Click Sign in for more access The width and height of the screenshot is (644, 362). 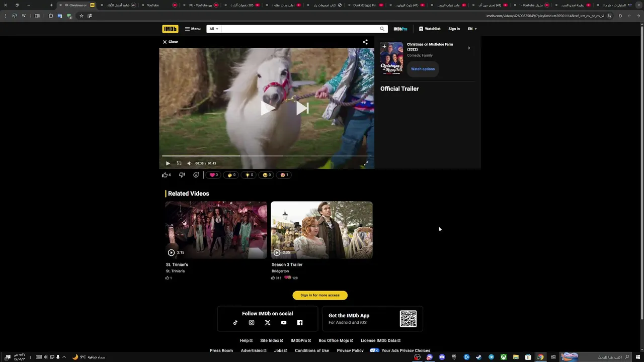[320, 295]
